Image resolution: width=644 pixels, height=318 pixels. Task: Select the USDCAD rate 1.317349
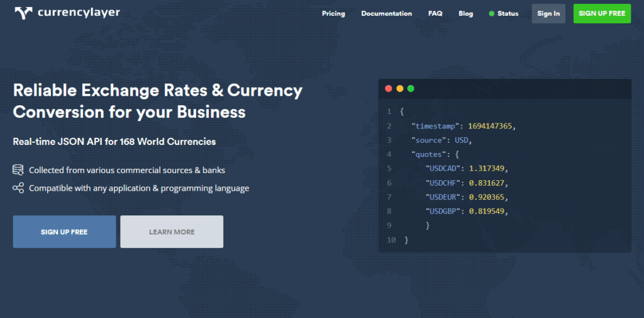[x=487, y=169]
